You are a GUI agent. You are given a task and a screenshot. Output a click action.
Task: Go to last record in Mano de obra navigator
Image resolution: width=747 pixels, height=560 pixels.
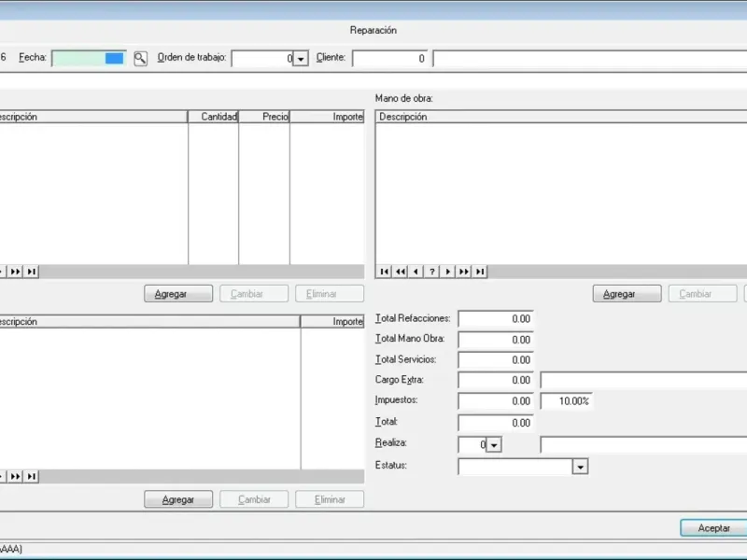pos(480,272)
